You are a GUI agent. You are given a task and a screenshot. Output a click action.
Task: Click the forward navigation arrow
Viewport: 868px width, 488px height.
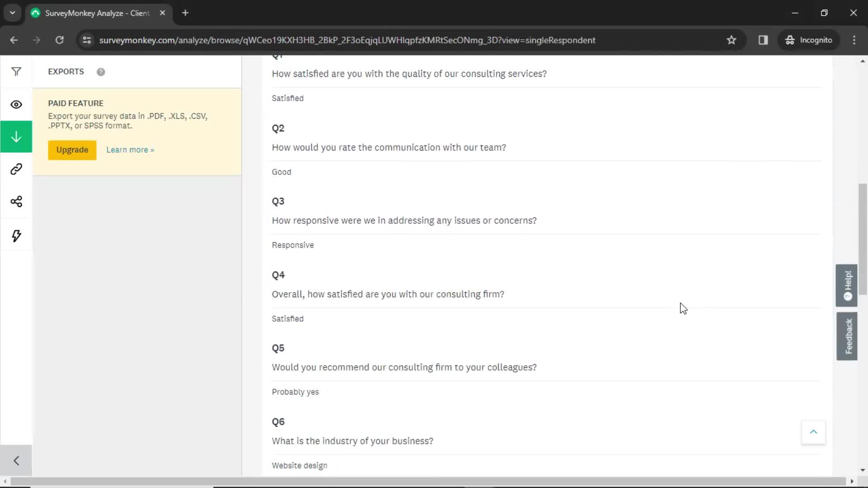(x=37, y=40)
